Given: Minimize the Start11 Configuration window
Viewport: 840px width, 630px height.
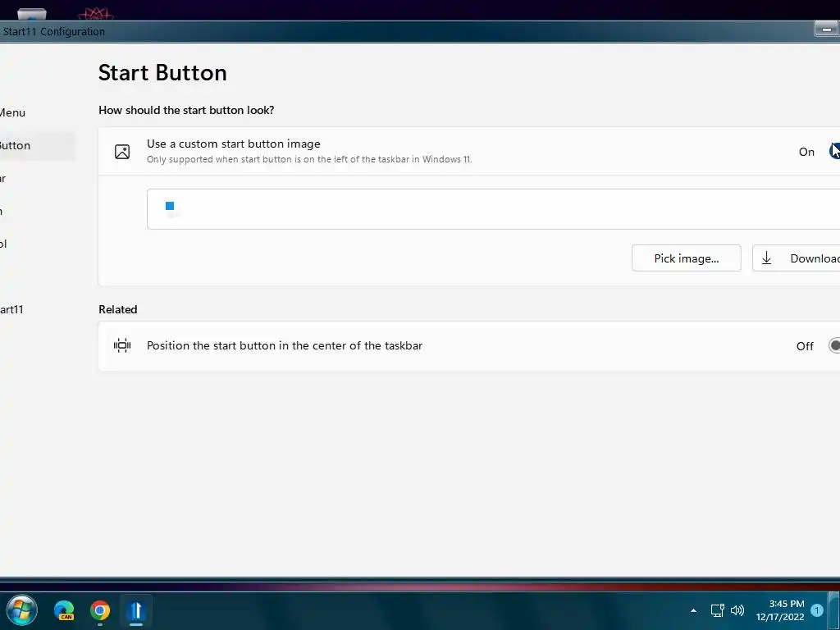Looking at the screenshot, I should 827,29.
